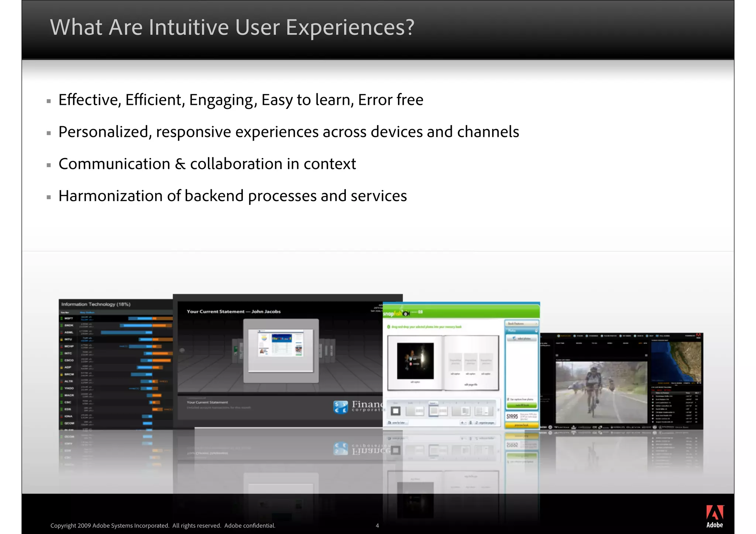Click the Adobe logo in the footer
Viewport: 756px width, 534px height.
tap(714, 516)
